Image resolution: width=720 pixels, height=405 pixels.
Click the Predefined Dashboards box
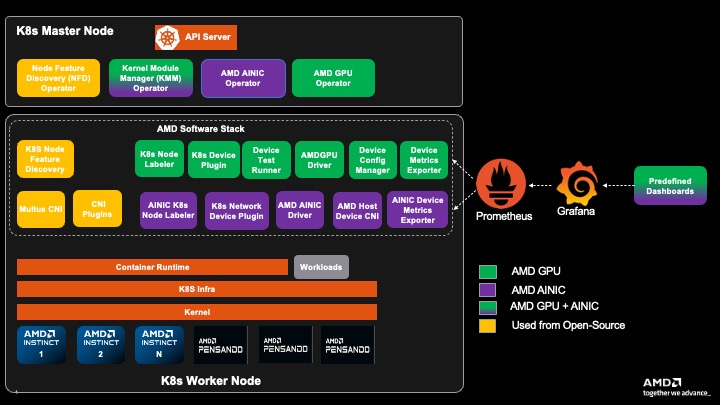pyautogui.click(x=670, y=185)
